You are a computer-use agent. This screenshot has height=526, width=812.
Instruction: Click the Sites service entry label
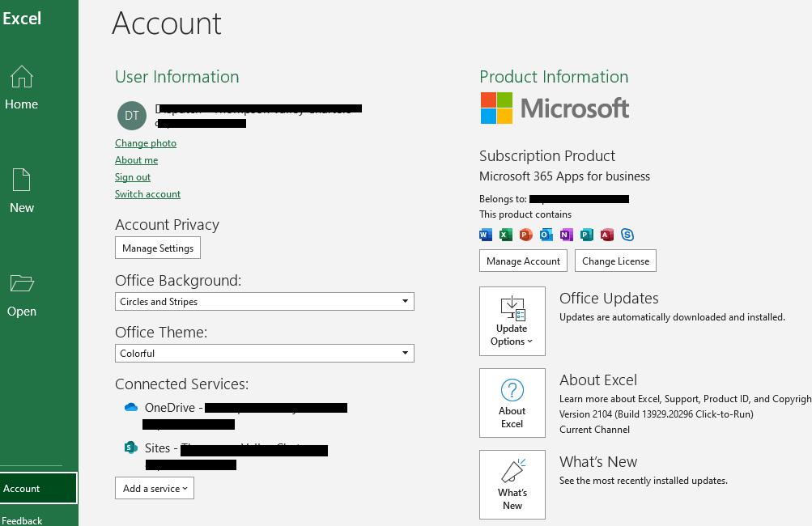[161, 448]
